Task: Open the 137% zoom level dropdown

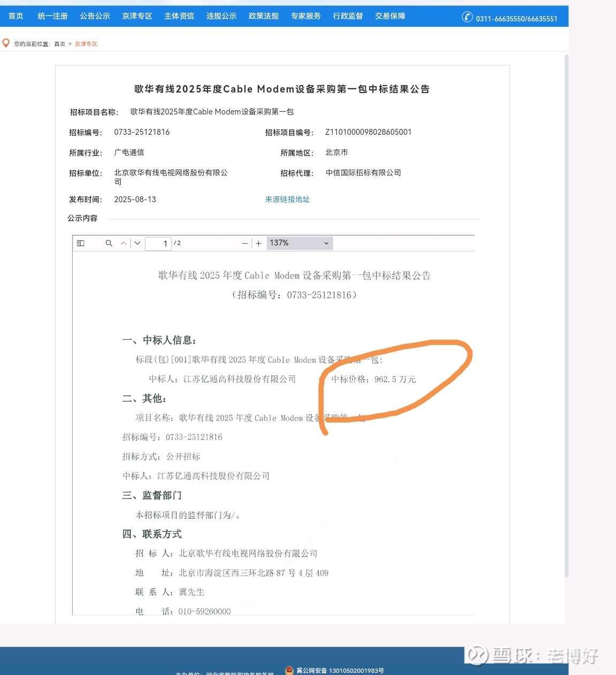Action: 299,243
